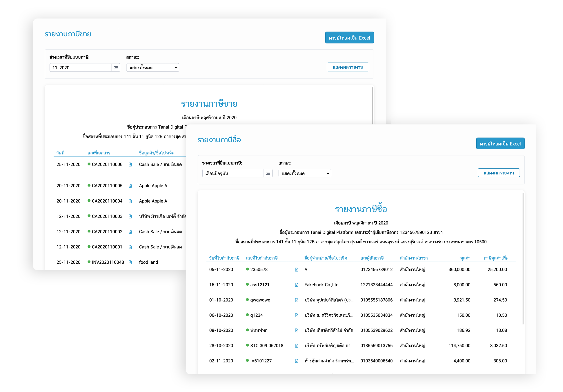The image size is (563, 392).
Task: Click value 114,750.00
Action: (459, 346)
